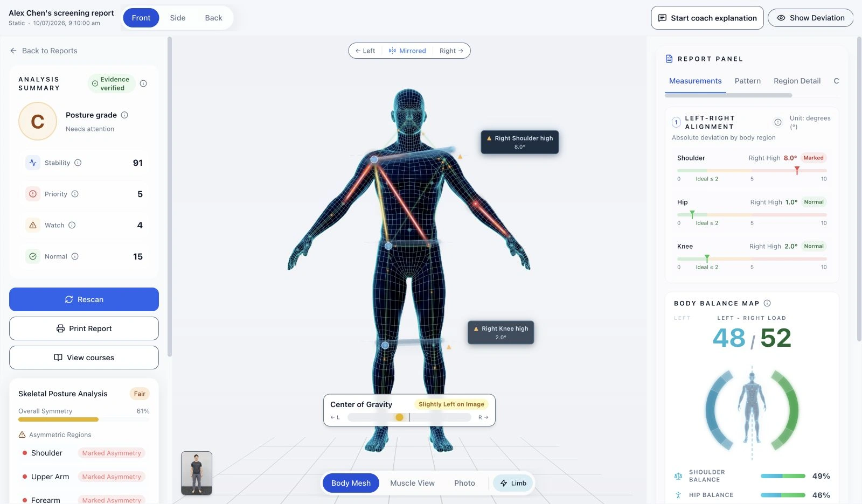Select Body Mesh display mode
This screenshot has width=862, height=504.
click(351, 483)
